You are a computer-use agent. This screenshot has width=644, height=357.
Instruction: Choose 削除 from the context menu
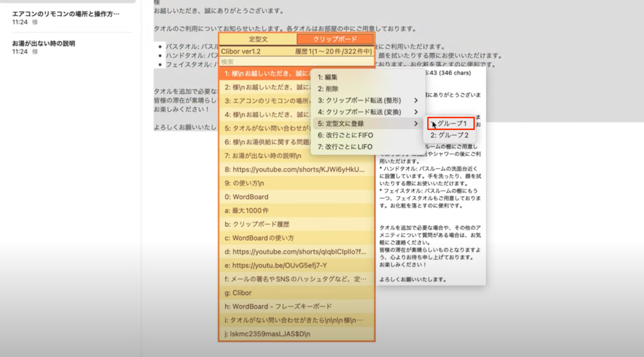click(x=328, y=89)
